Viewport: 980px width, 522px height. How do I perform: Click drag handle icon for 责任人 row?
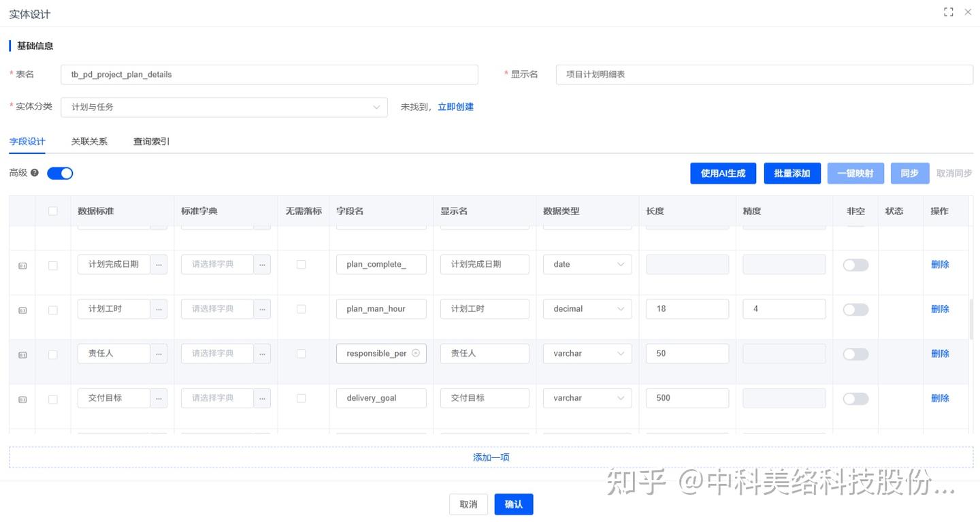tap(22, 355)
